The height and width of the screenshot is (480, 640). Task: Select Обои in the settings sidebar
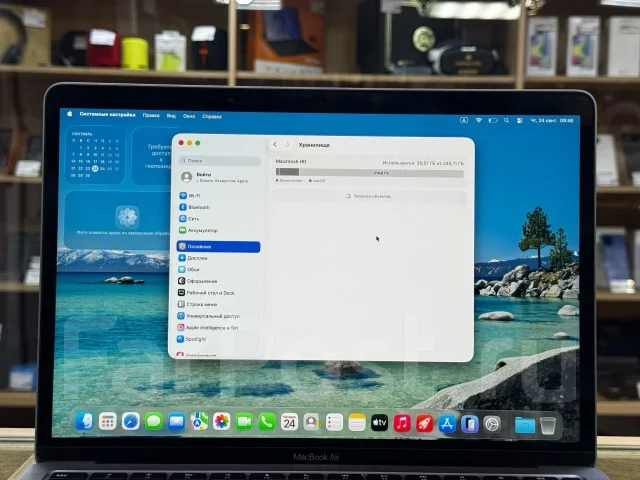tap(218, 270)
